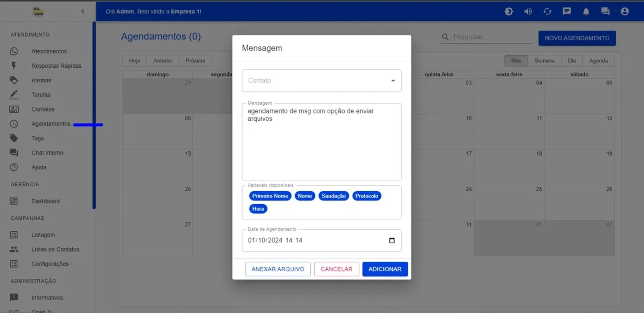Open Kanban from the sidebar
Viewport: 644px width, 313px height.
[41, 80]
